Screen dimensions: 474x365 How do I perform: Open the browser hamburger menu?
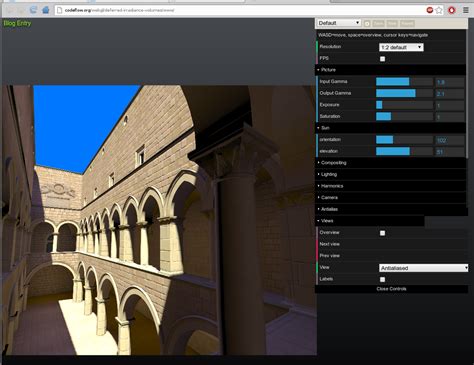pyautogui.click(x=466, y=10)
